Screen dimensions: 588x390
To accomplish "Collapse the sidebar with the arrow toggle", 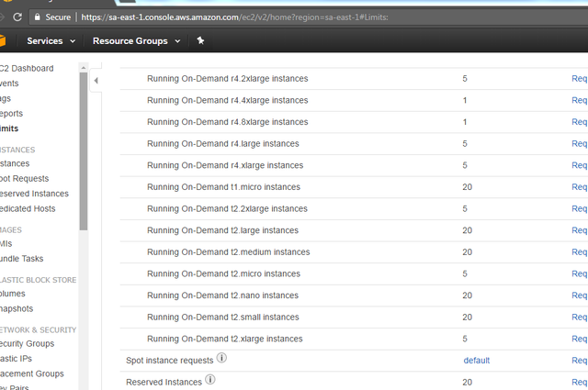I will point(96,80).
